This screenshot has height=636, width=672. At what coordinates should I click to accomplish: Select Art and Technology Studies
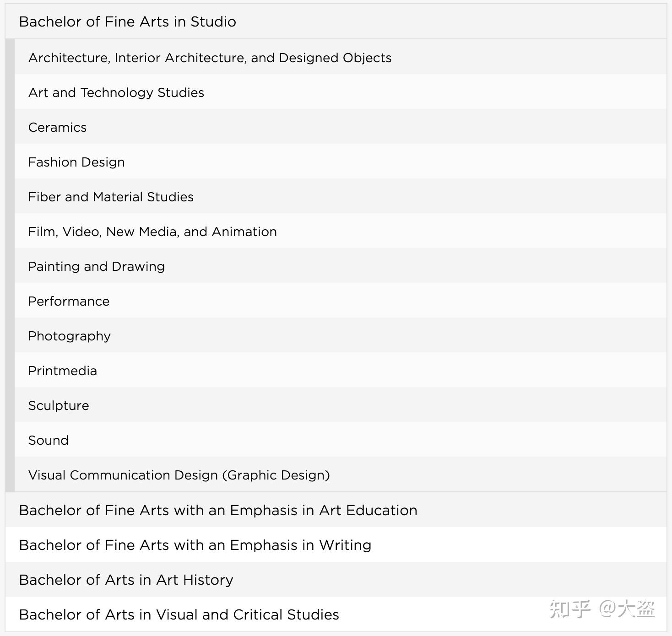116,92
